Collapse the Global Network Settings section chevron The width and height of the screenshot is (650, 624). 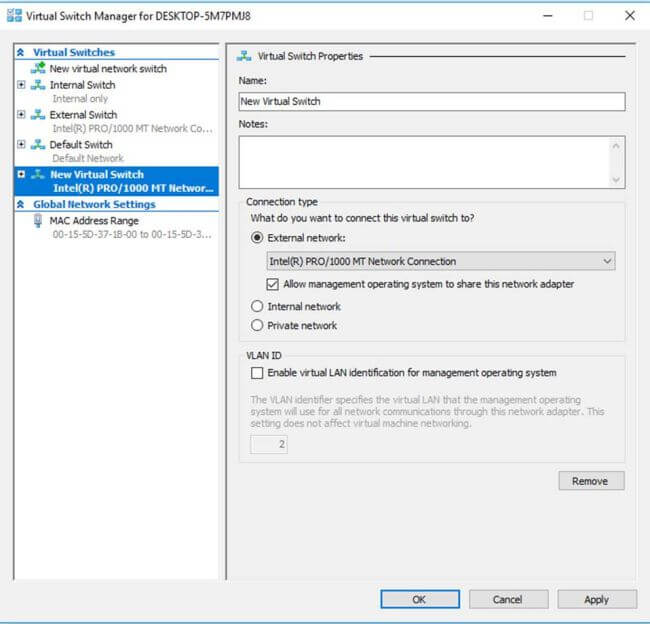(21, 204)
